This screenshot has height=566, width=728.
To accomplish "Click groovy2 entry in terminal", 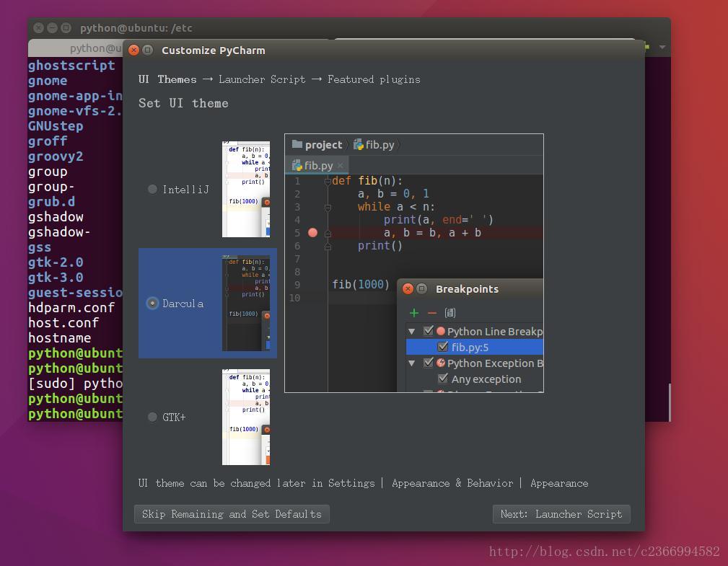I will (56, 156).
